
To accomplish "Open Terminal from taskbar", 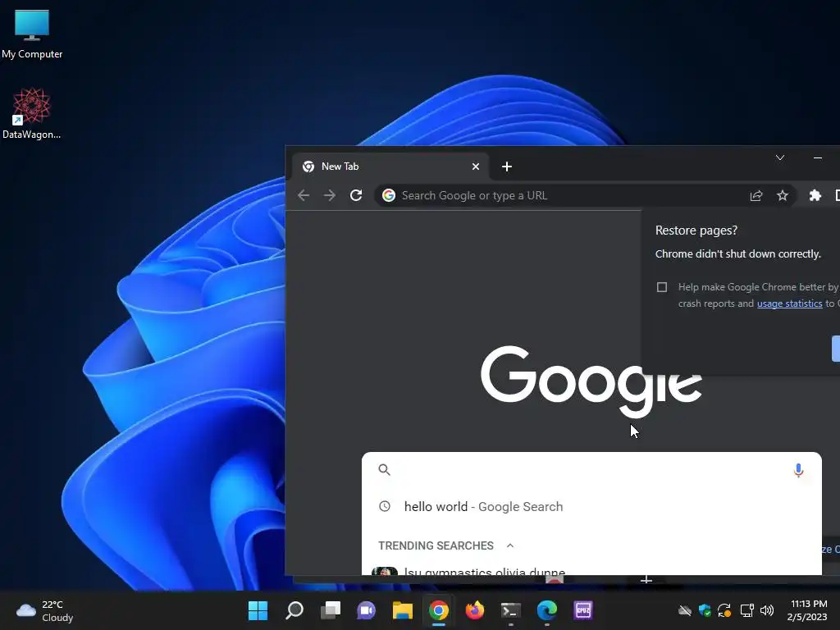I will tap(510, 610).
